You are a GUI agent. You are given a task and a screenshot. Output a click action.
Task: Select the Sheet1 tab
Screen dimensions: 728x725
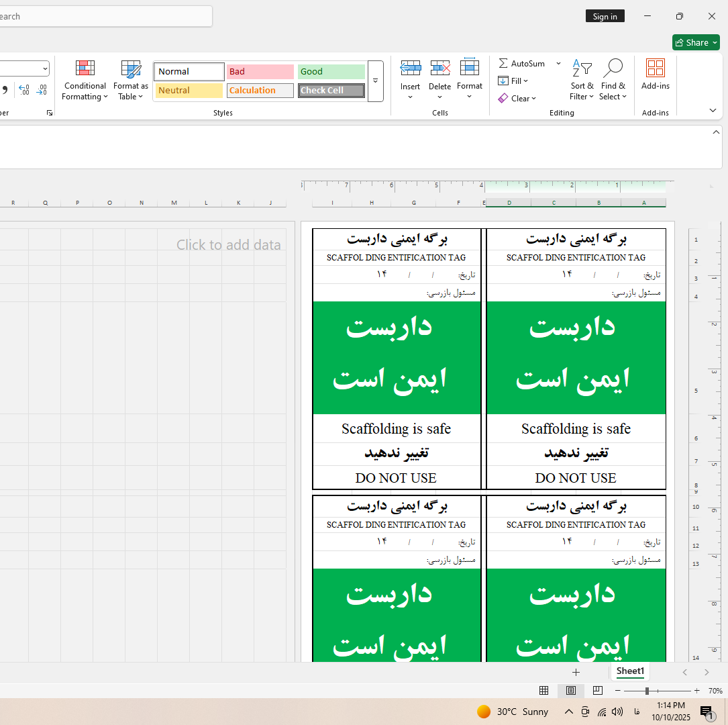coord(630,671)
